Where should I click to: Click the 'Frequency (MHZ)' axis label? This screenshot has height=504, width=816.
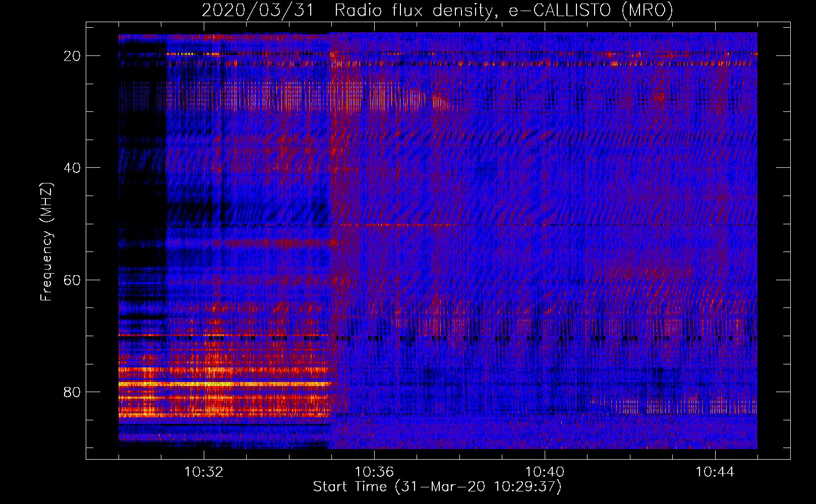(46, 242)
